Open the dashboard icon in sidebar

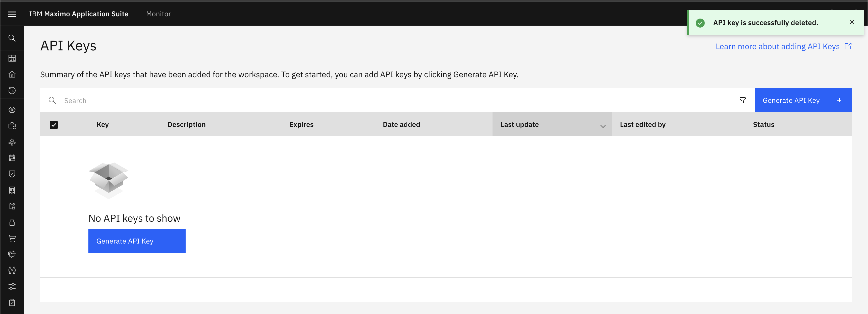12,58
